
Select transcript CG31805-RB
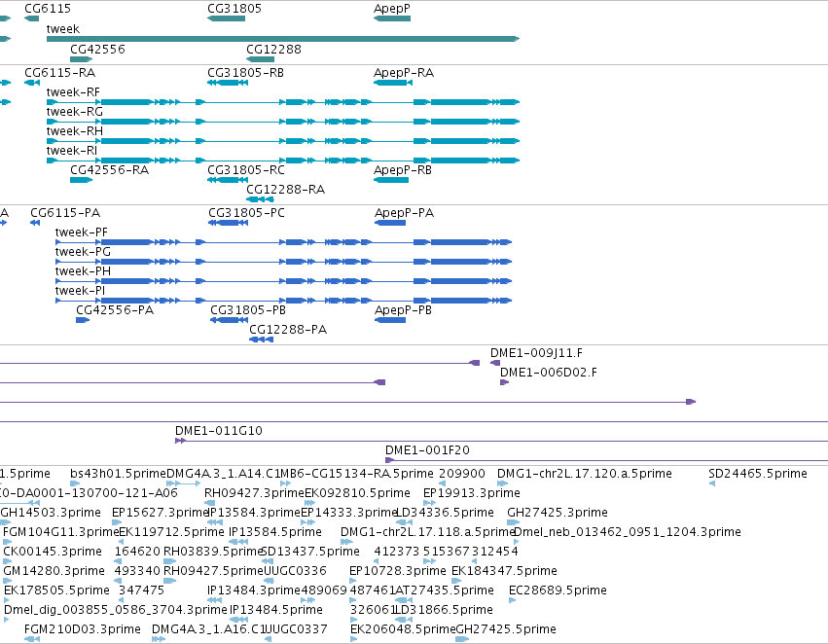click(x=228, y=83)
